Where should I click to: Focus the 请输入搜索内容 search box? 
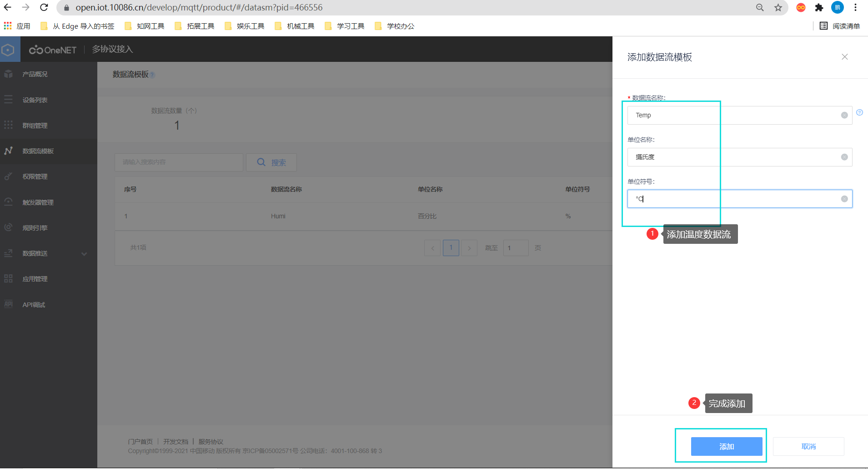coord(179,162)
